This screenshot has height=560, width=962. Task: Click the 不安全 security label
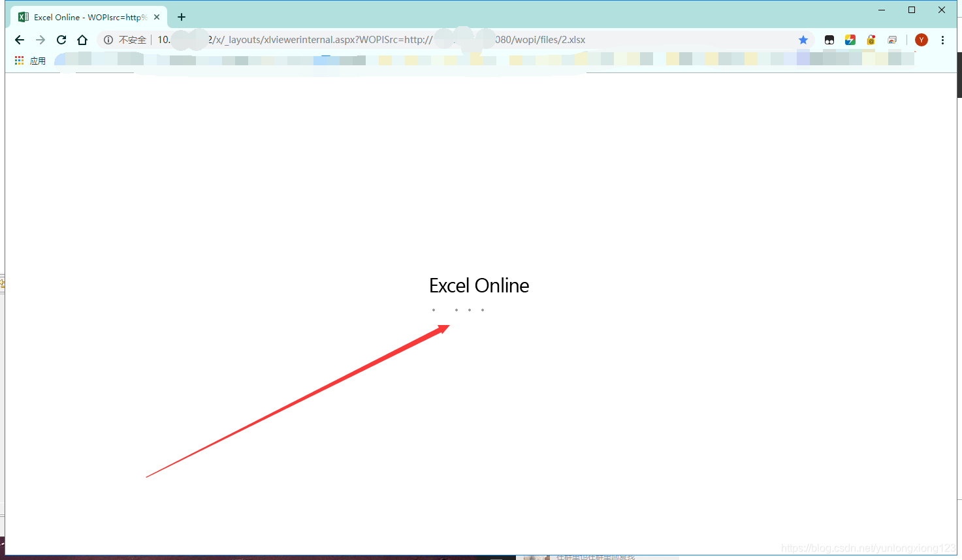pyautogui.click(x=133, y=40)
